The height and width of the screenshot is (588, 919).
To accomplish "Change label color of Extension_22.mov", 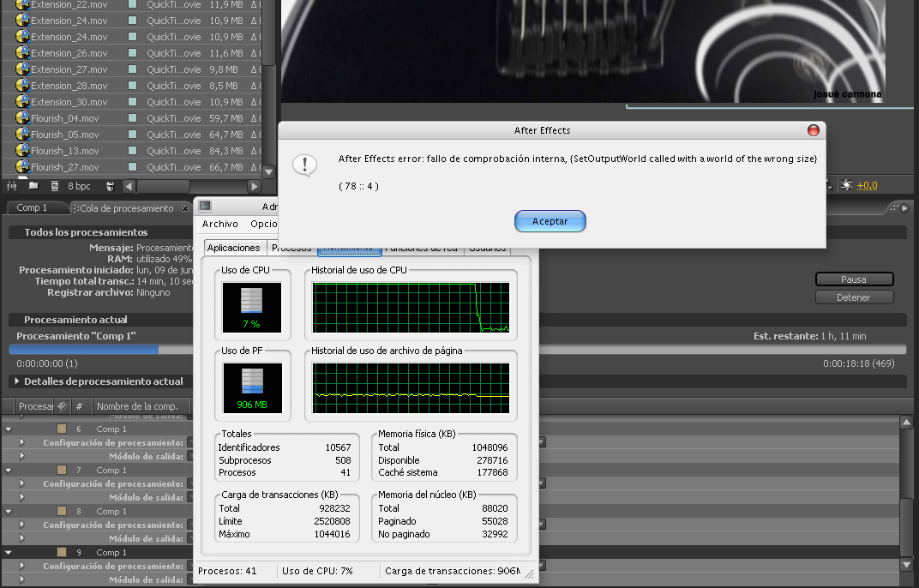I will click(x=133, y=4).
